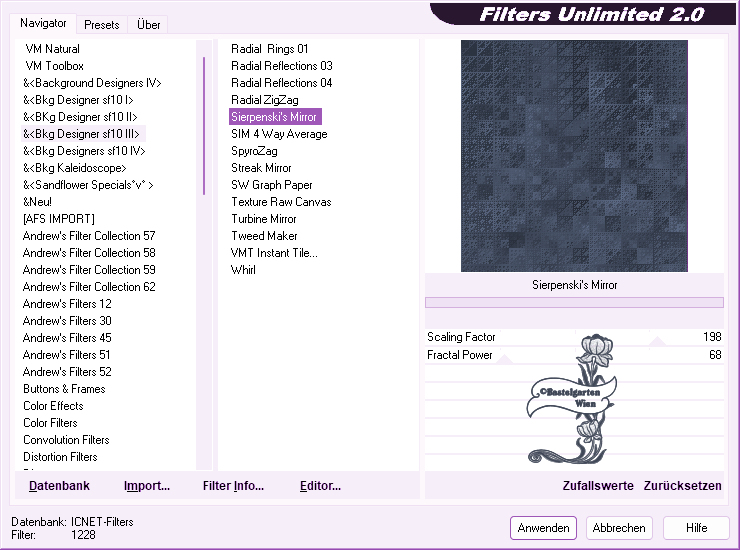Select &<Sandflower Specials°v°> category

(88, 185)
